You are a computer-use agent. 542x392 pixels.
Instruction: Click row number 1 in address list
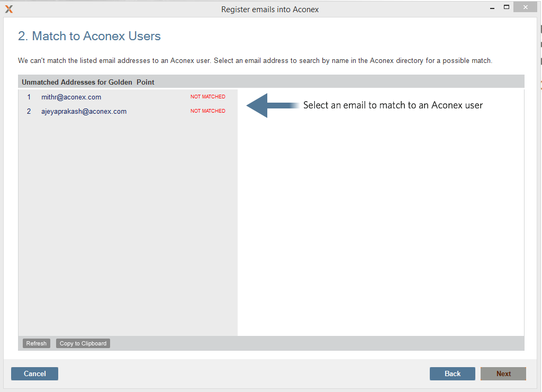29,97
